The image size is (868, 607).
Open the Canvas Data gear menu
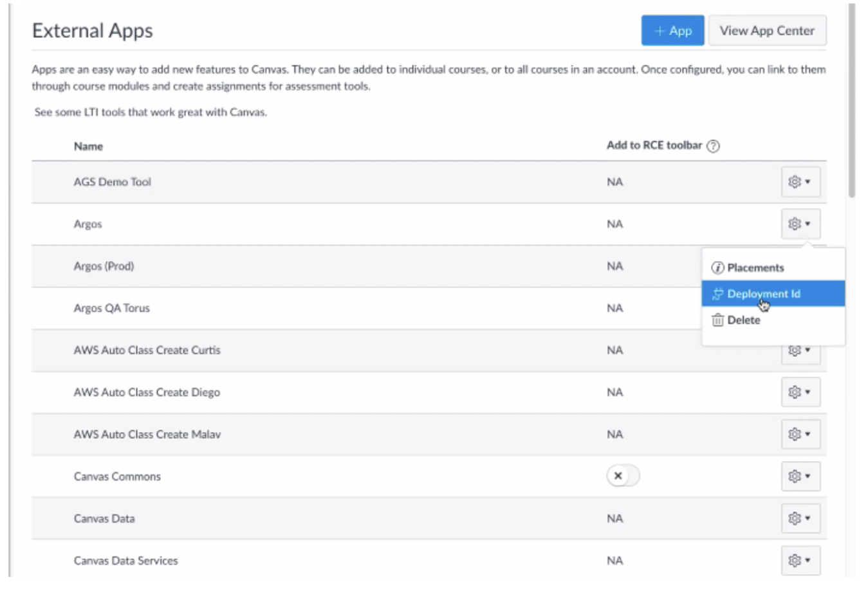coord(795,518)
